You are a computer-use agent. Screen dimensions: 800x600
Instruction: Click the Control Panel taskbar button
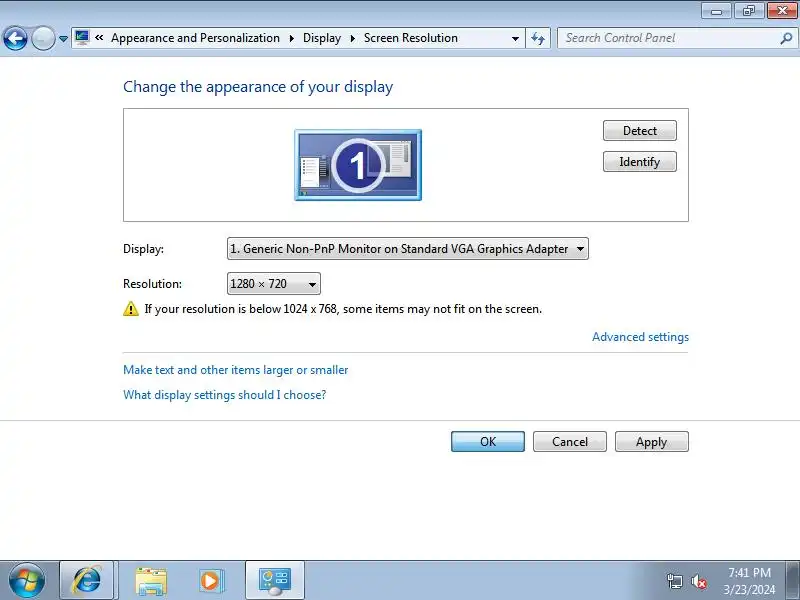pyautogui.click(x=275, y=580)
